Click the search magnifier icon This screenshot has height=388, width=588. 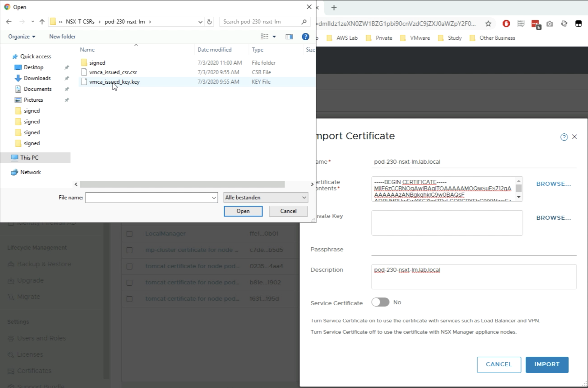[x=304, y=22]
